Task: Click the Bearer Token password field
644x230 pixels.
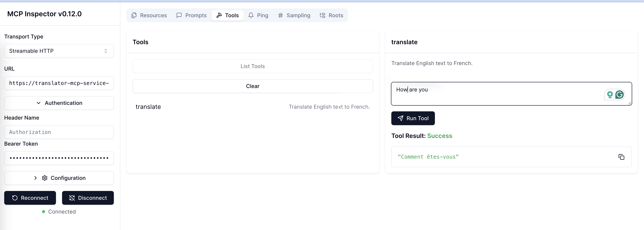Action: click(59, 158)
